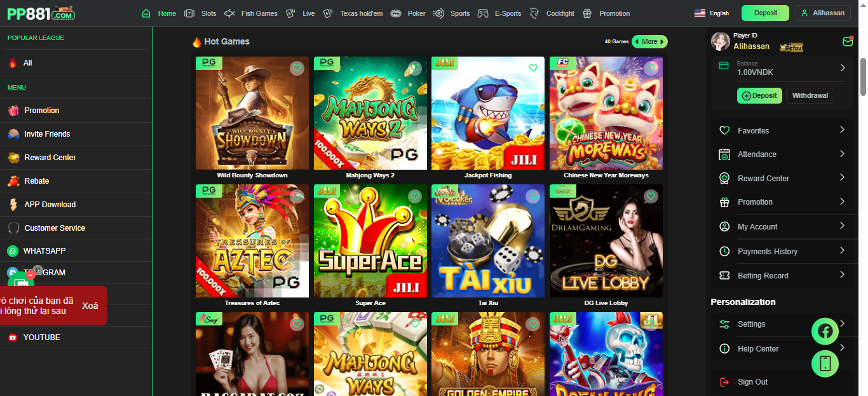Open Cockfight in top navigation
Viewport: 868px width, 396px height.
tap(552, 13)
